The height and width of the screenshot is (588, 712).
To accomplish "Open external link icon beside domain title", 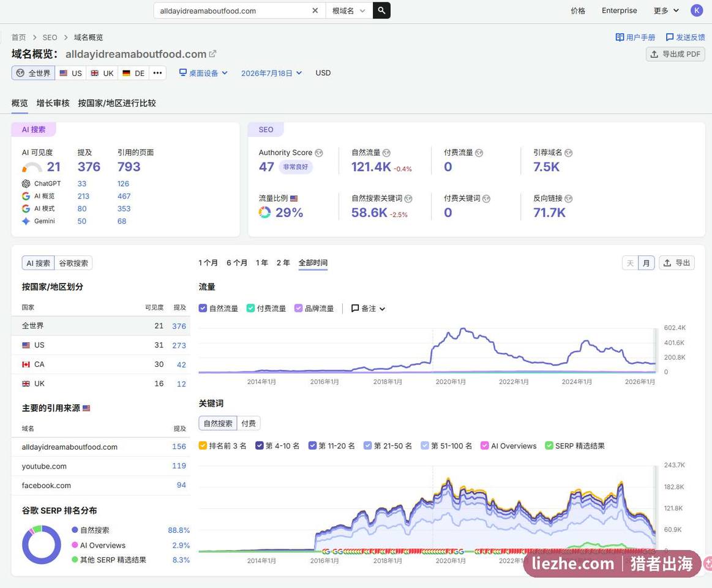I will (x=212, y=54).
